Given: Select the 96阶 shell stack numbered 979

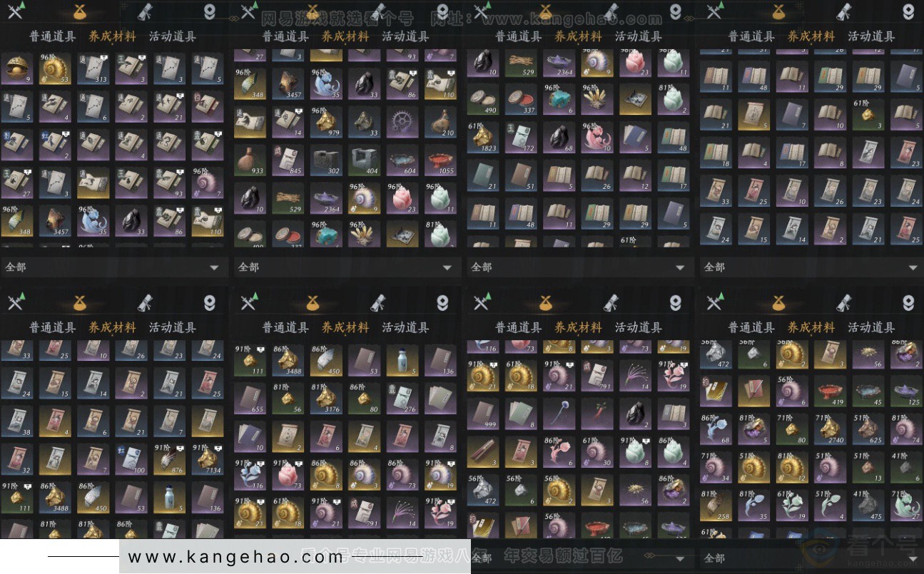Looking at the screenshot, I should 326,123.
